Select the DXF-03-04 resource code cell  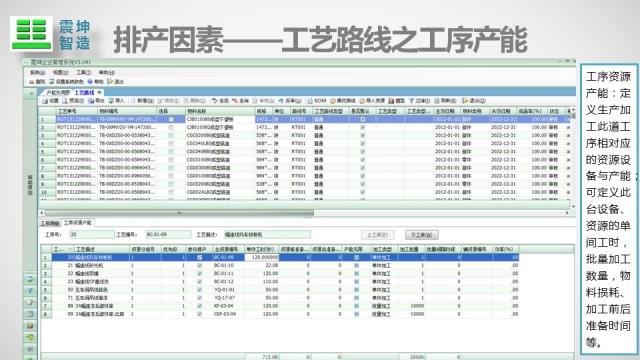coord(228,314)
